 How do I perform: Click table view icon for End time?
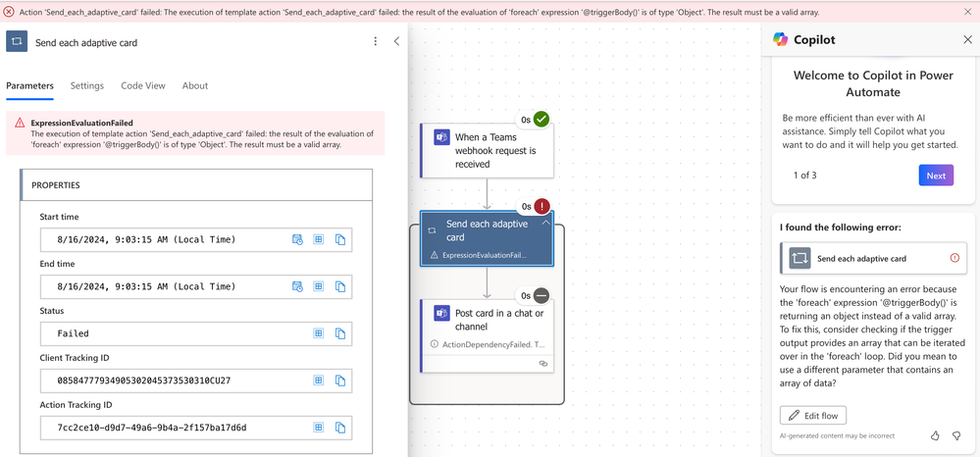point(319,286)
